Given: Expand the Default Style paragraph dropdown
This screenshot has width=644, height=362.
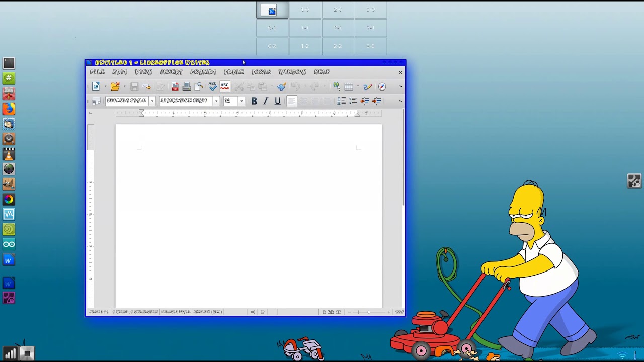Looking at the screenshot, I should coord(152,101).
